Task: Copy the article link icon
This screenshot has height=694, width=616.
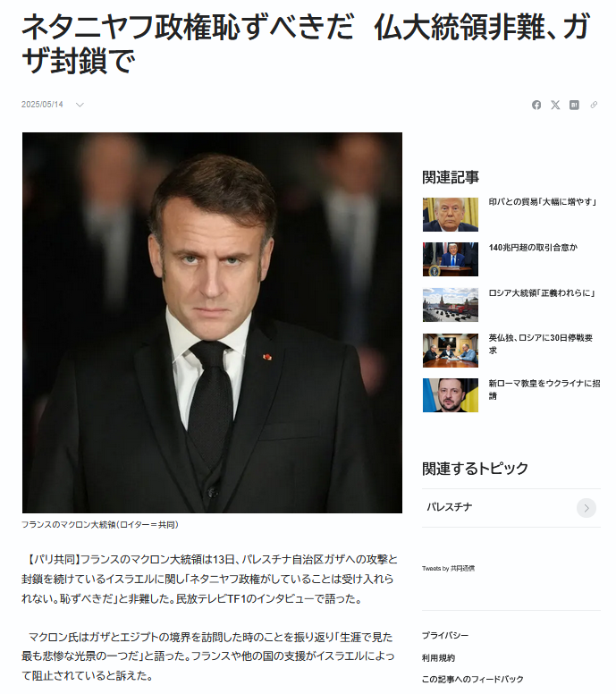Action: (594, 105)
